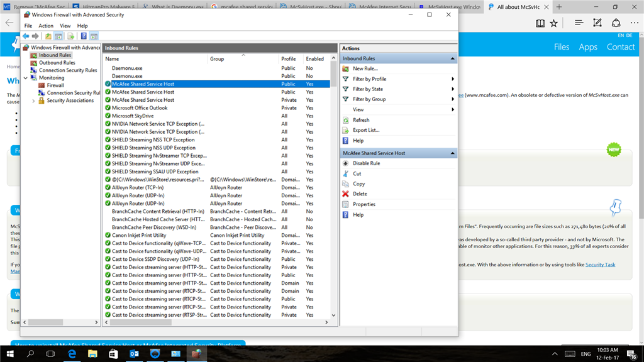Click the Edge Hub lines icon
The height and width of the screenshot is (362, 644).
pyautogui.click(x=579, y=23)
